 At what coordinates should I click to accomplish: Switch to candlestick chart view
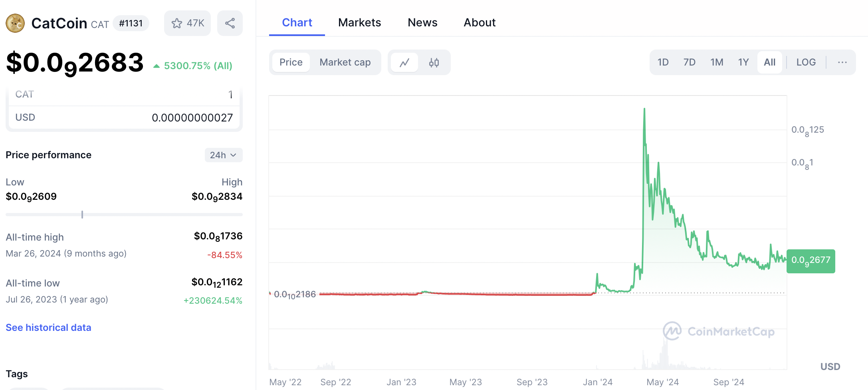(x=434, y=63)
